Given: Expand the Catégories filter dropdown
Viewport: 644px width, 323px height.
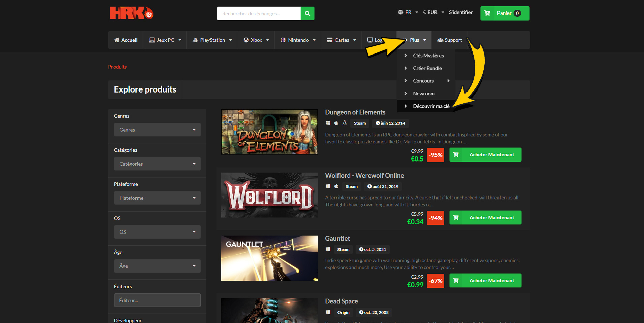Looking at the screenshot, I should pos(157,164).
